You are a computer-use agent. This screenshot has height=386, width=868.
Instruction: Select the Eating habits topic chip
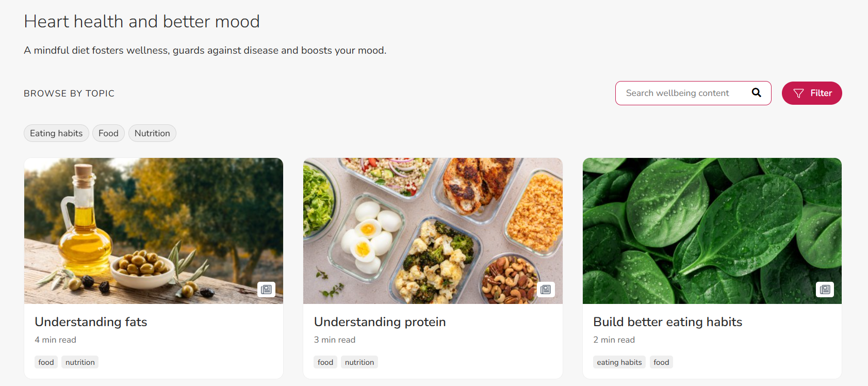click(56, 133)
